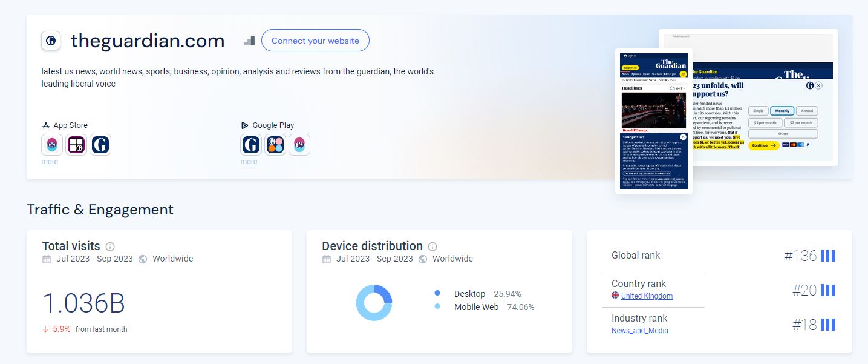Click the more link under Google Play
The height and width of the screenshot is (364, 868).
(249, 162)
